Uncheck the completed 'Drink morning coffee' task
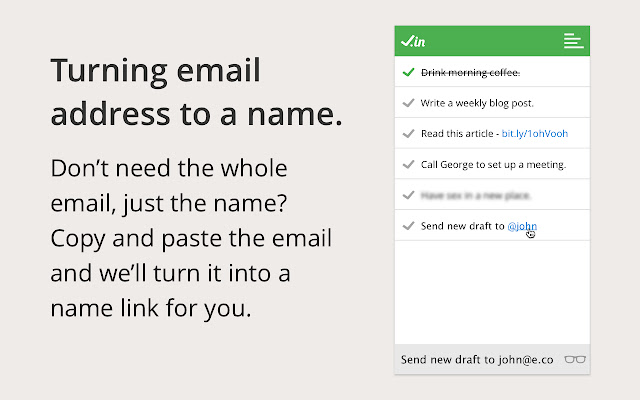640x400 pixels. coord(408,73)
